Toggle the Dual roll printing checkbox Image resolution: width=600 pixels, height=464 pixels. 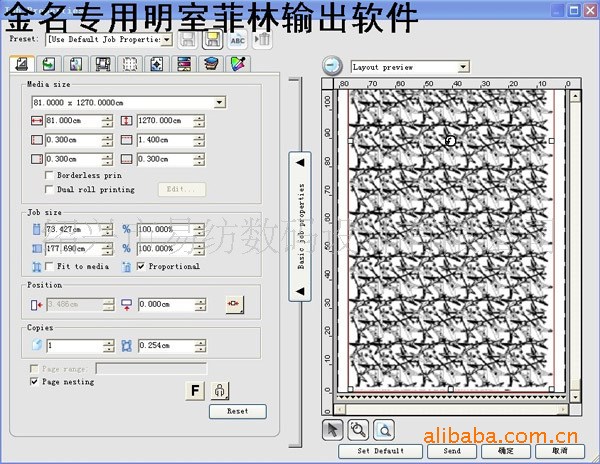pos(49,188)
